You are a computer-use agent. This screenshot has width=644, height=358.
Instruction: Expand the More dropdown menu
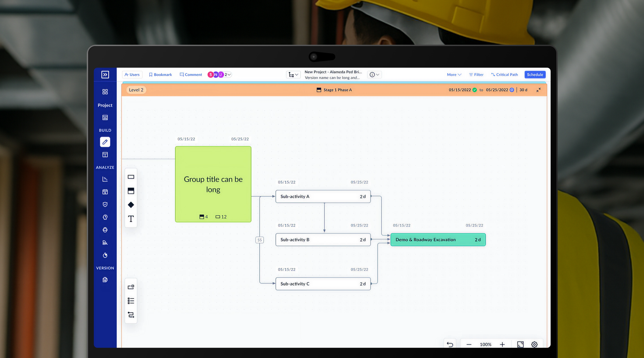tap(454, 74)
